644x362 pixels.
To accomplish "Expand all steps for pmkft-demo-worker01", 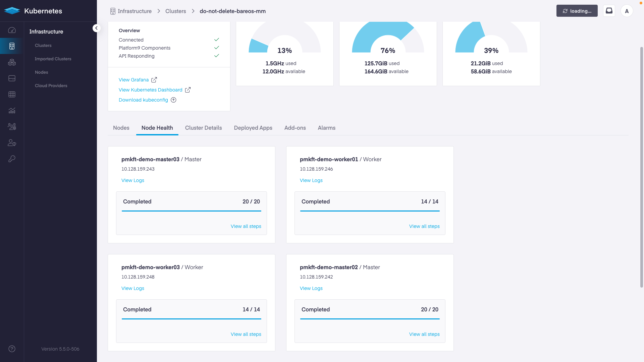I will [424, 226].
